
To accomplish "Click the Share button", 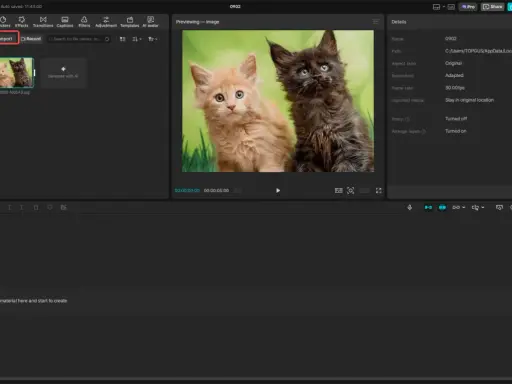I will (x=493, y=7).
